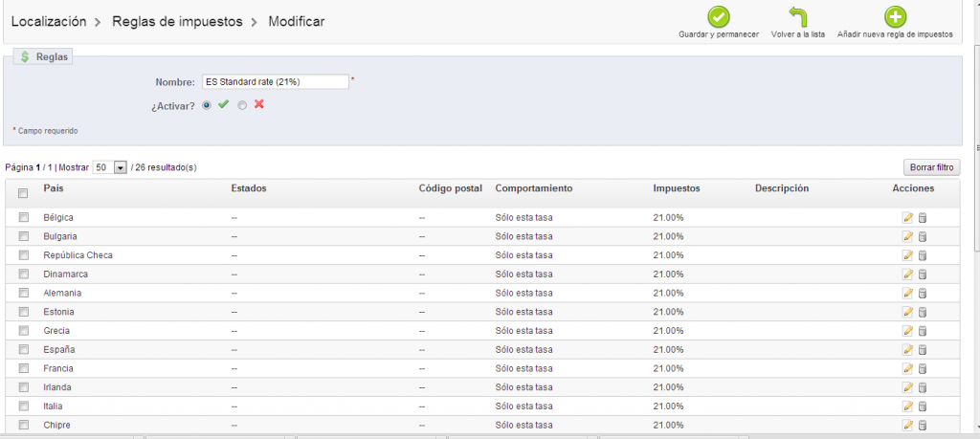Click Añadir nueva regla de impuestos icon
980x439 pixels.
(x=895, y=17)
